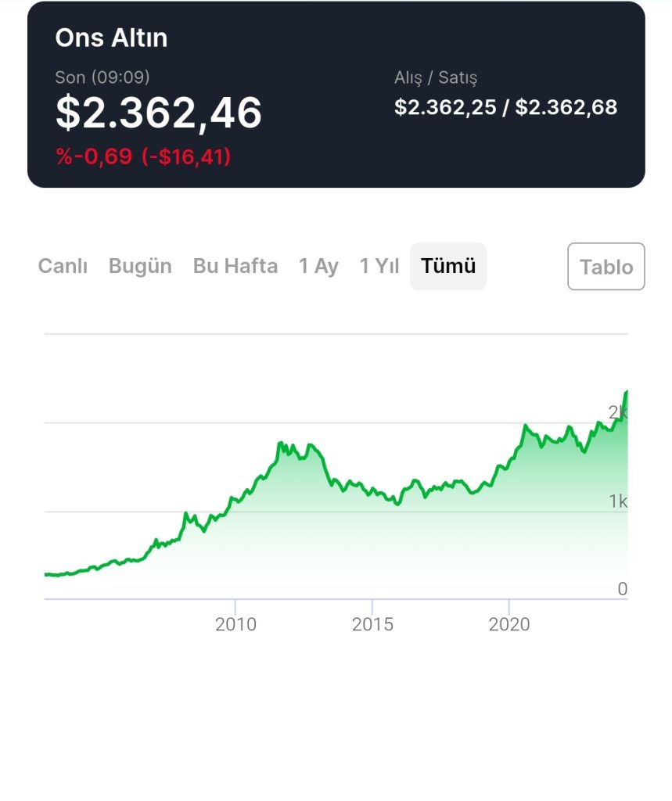Click the Alış / Satış label
The height and width of the screenshot is (801, 672).
click(x=436, y=78)
